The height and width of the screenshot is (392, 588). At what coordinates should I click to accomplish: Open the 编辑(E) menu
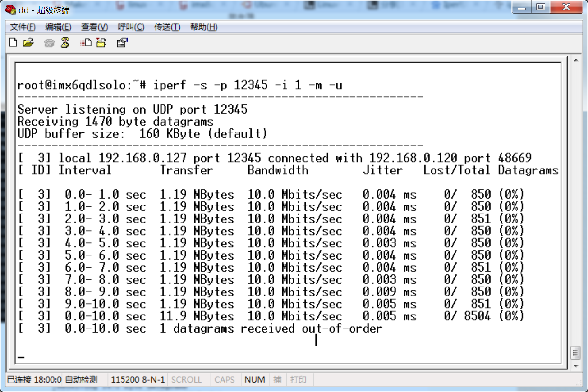click(58, 27)
